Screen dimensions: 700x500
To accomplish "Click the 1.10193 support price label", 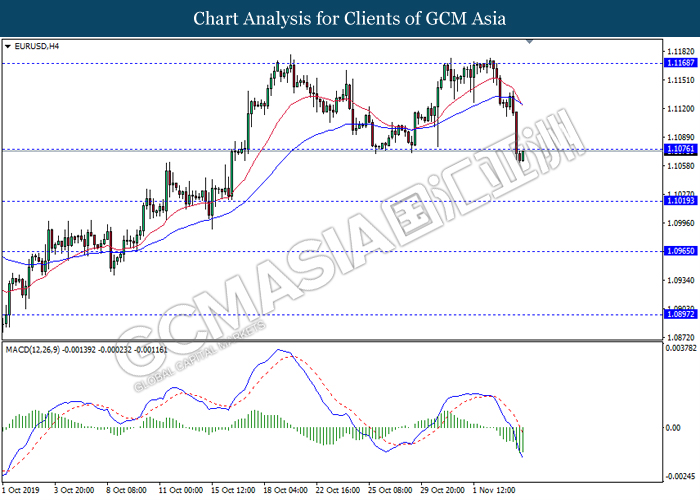I will click(x=680, y=201).
